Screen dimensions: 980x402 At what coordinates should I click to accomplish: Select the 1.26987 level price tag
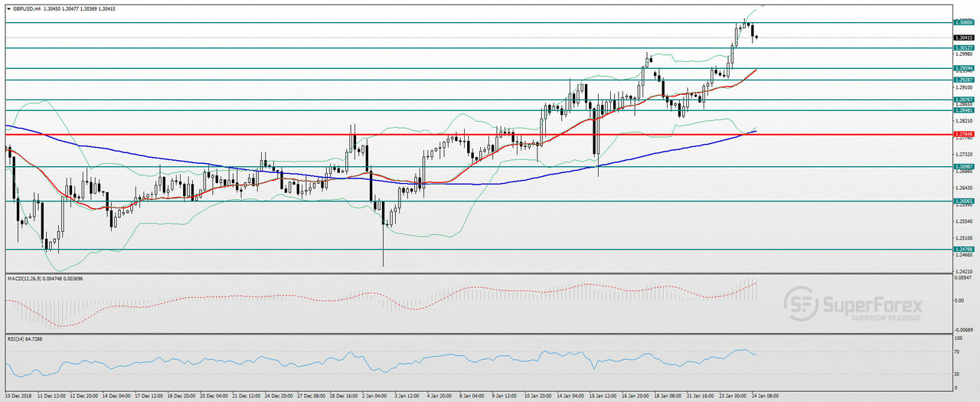(x=963, y=167)
